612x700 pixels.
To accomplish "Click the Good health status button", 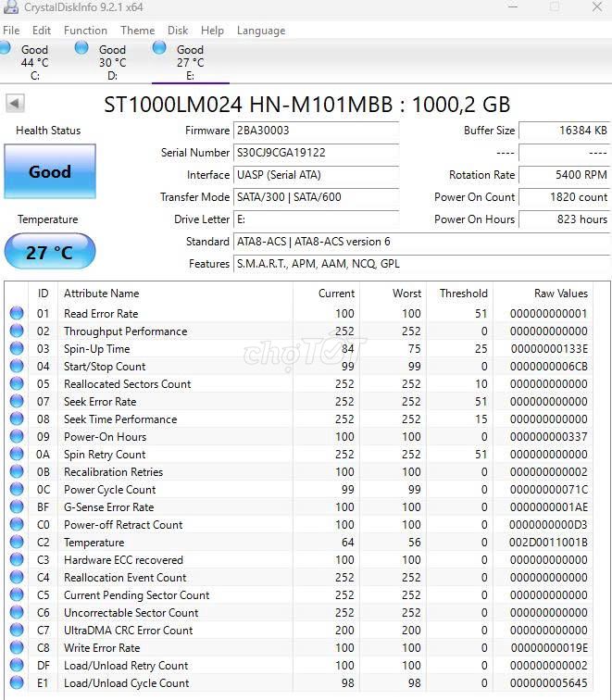I will pyautogui.click(x=50, y=171).
